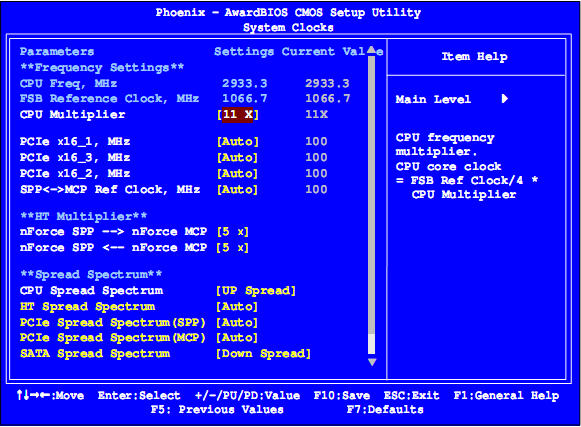The image size is (581, 427).
Task: Click Phoenix - AwardBIOS CMOS Setup Utility title
Action: tap(288, 13)
